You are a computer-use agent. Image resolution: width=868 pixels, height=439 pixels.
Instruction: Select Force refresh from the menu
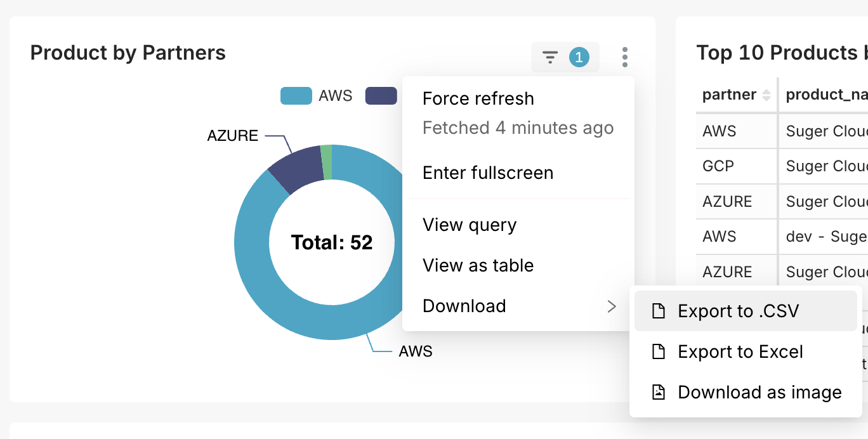click(x=478, y=99)
